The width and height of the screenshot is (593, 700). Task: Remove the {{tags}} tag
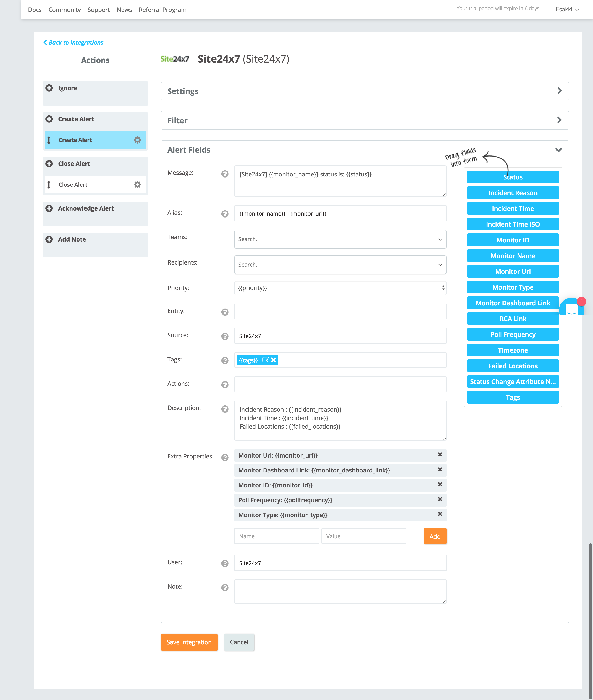274,360
